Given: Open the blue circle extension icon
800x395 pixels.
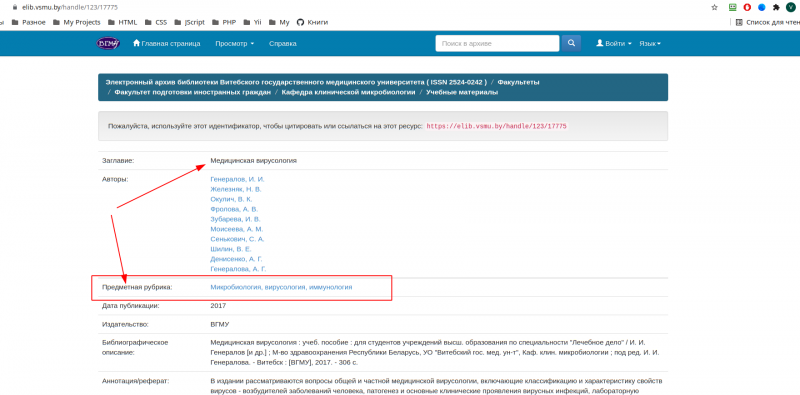Looking at the screenshot, I should pyautogui.click(x=762, y=7).
